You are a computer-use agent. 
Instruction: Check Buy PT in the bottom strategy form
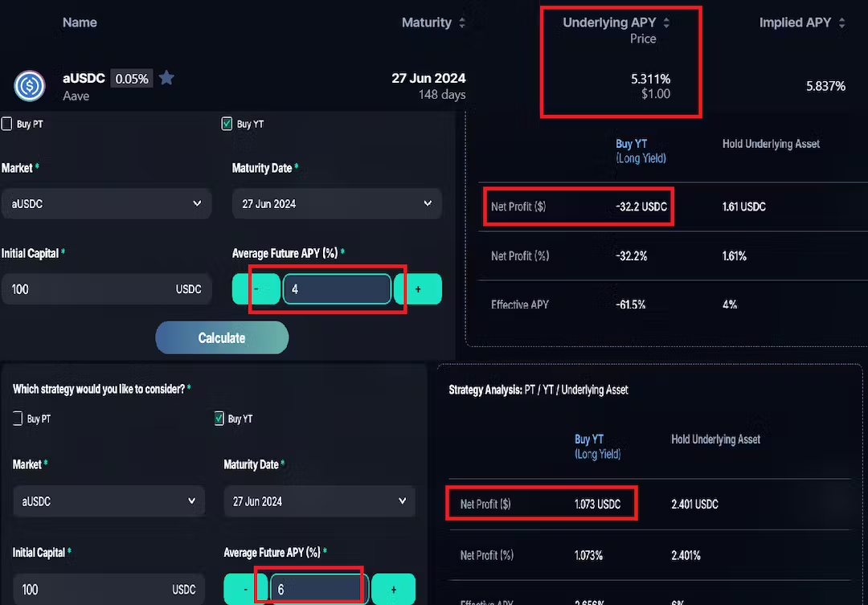(17, 418)
